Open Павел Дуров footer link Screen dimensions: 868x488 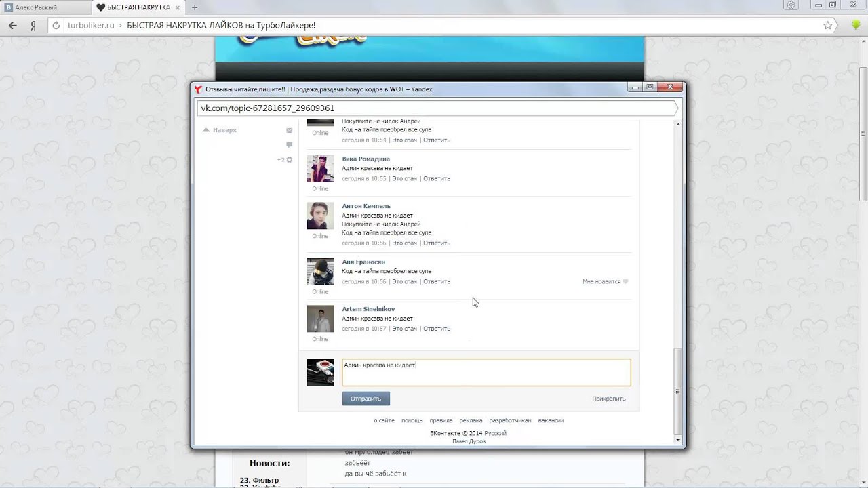(x=469, y=441)
